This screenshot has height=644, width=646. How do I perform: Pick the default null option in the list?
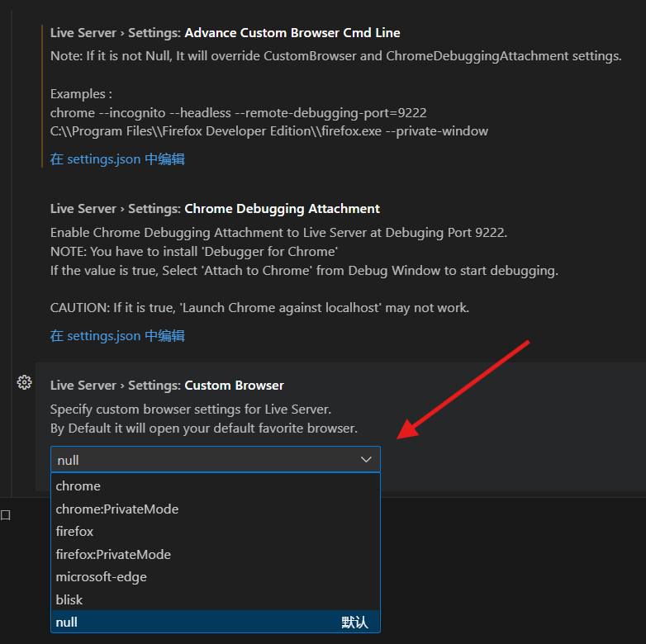(67, 622)
